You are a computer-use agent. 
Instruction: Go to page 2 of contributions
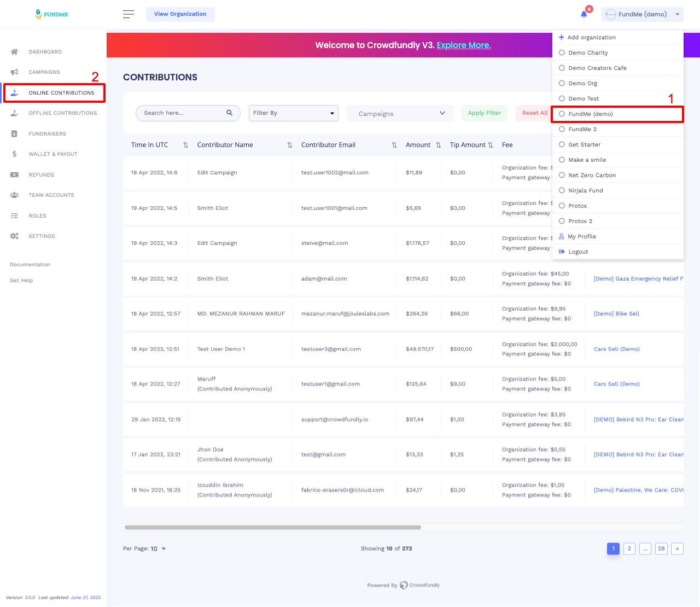(x=629, y=548)
